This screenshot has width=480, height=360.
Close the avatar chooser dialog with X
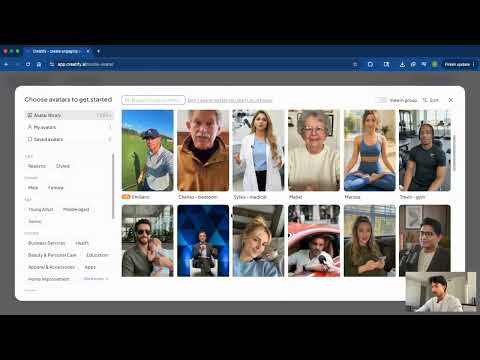451,100
